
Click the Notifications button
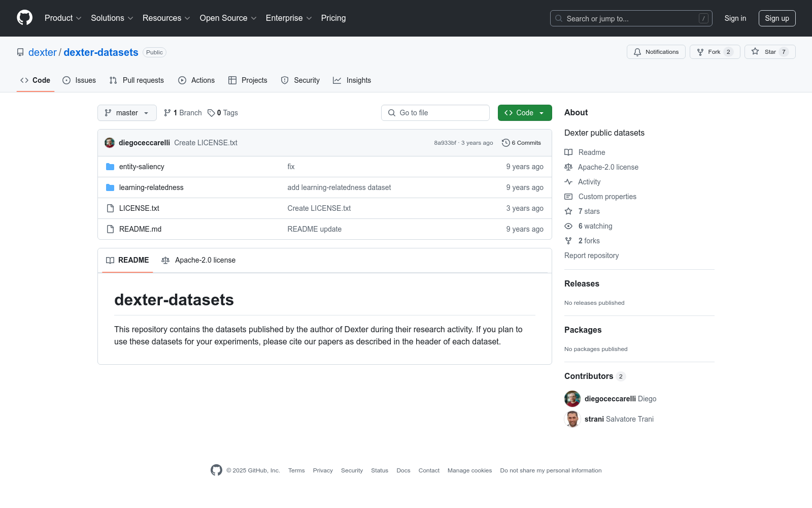pyautogui.click(x=656, y=52)
